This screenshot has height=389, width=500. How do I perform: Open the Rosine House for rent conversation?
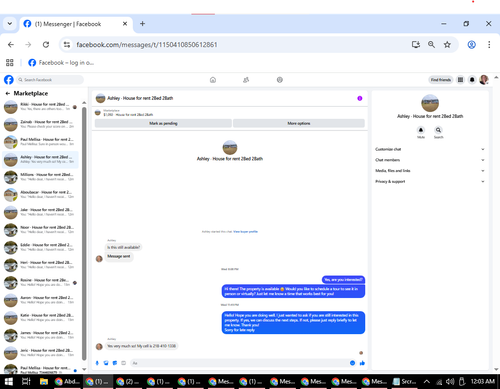pyautogui.click(x=41, y=283)
